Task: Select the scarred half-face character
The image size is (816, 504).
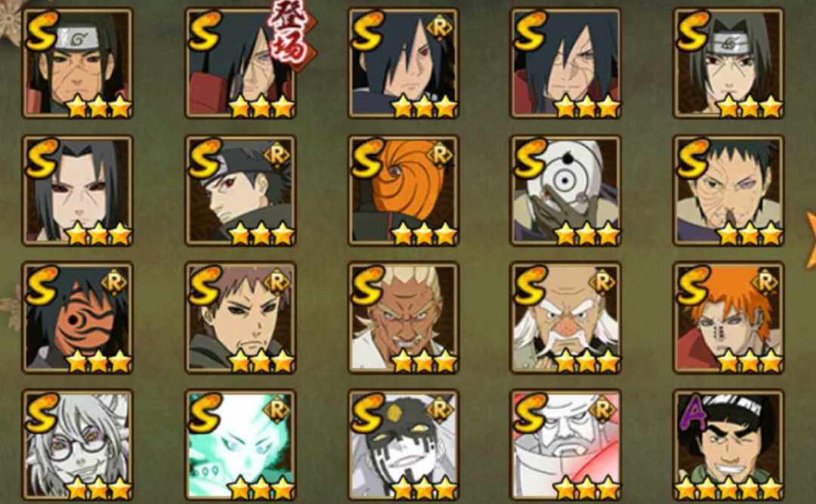Action: coord(728,190)
